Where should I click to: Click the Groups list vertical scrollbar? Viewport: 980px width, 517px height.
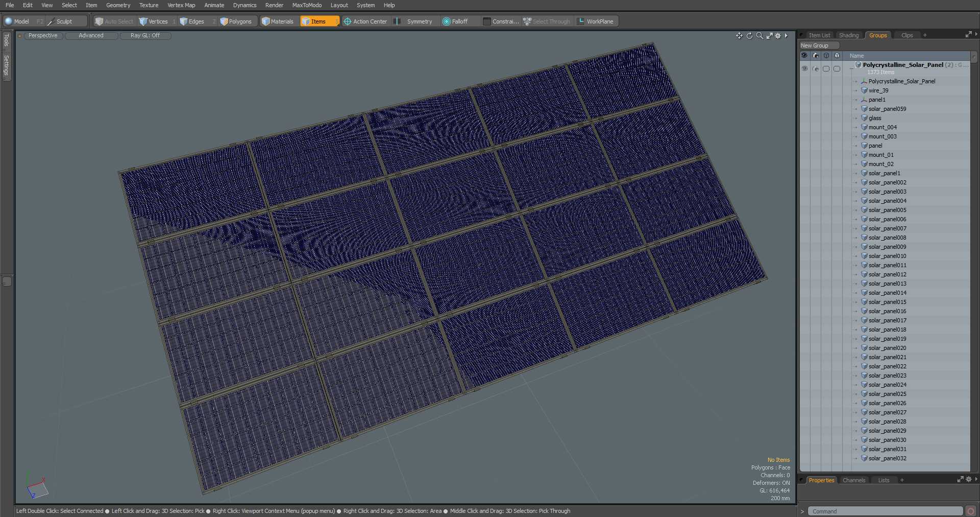tap(973, 261)
